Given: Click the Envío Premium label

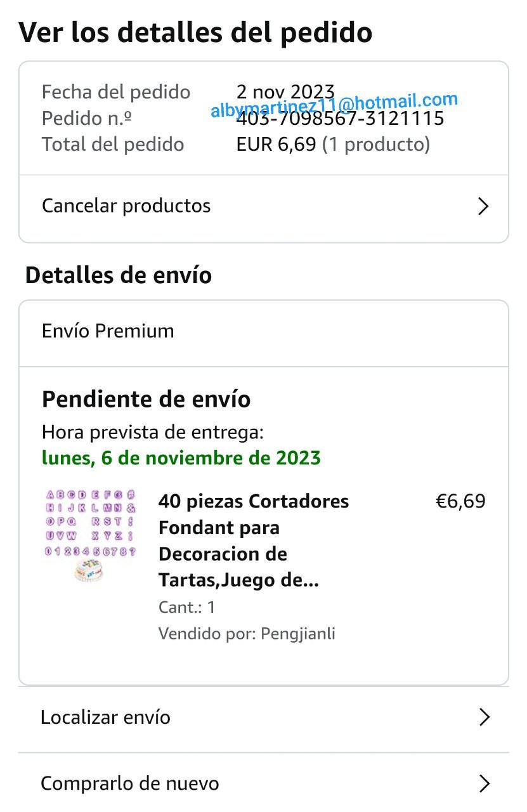Looking at the screenshot, I should (x=108, y=331).
